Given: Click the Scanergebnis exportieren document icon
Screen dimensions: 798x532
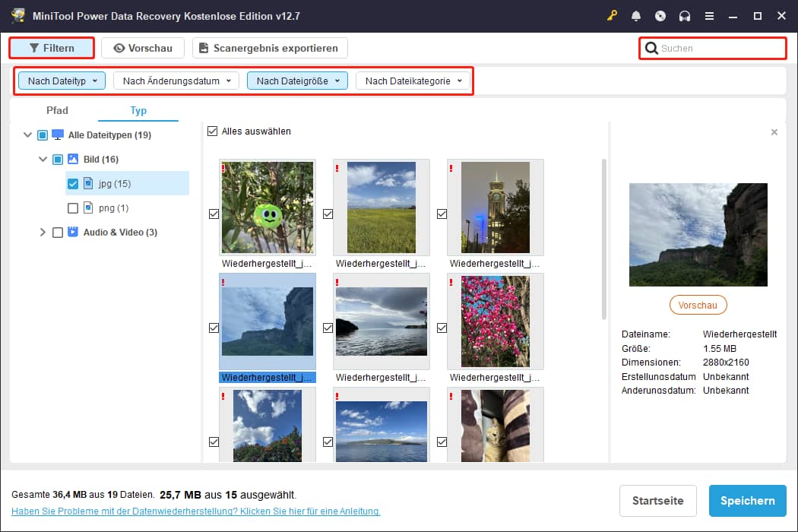Looking at the screenshot, I should click(201, 47).
